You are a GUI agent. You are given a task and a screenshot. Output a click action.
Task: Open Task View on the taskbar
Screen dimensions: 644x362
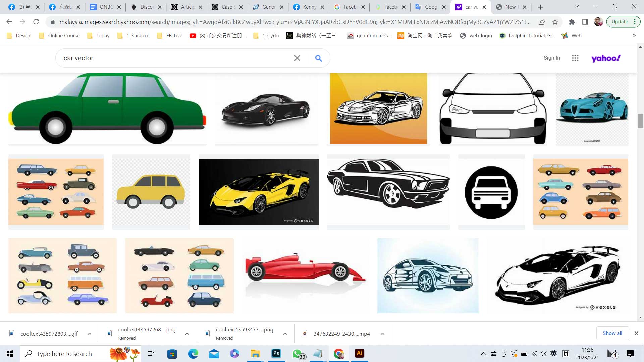pyautogui.click(x=151, y=353)
